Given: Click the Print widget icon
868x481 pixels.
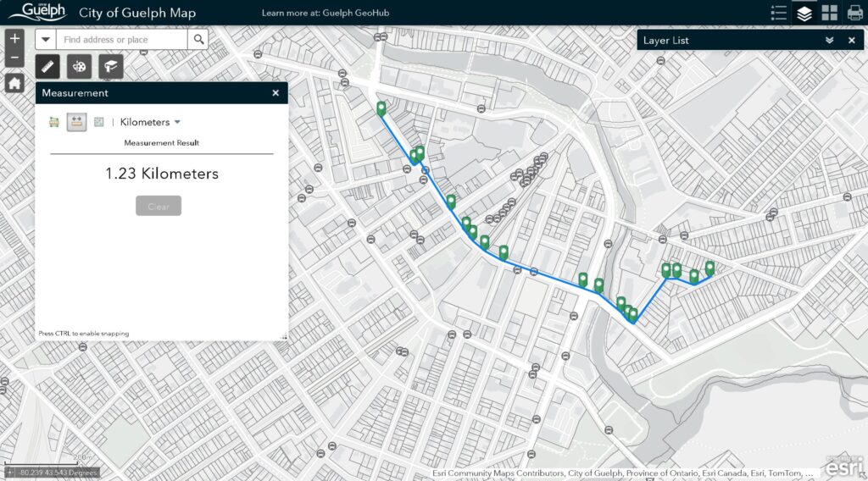Looking at the screenshot, I should [x=854, y=13].
